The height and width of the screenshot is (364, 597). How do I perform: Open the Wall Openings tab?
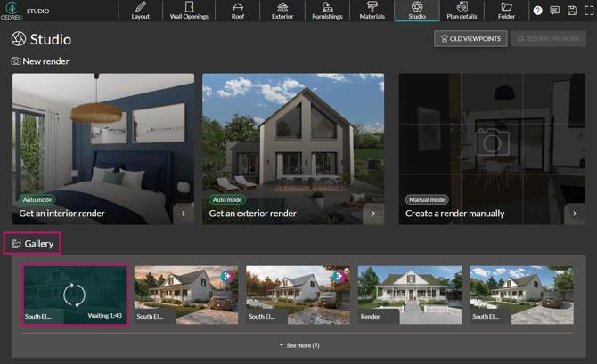[189, 11]
